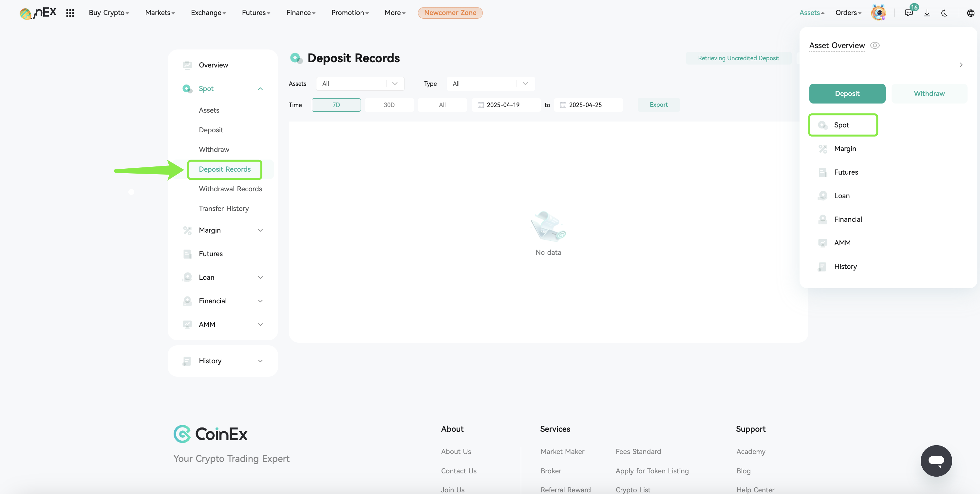This screenshot has height=494, width=980.
Task: Click the Asset Overview right arrow
Action: click(961, 65)
